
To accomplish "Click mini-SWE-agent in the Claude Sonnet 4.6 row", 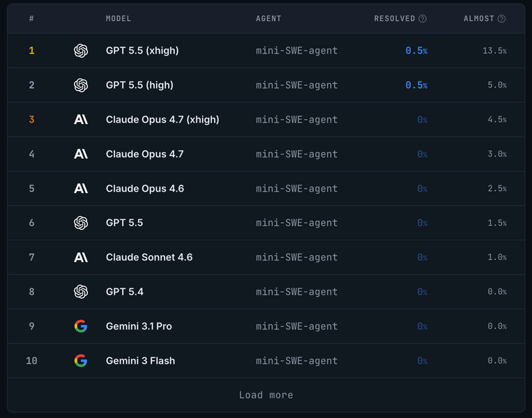I will pyautogui.click(x=297, y=257).
